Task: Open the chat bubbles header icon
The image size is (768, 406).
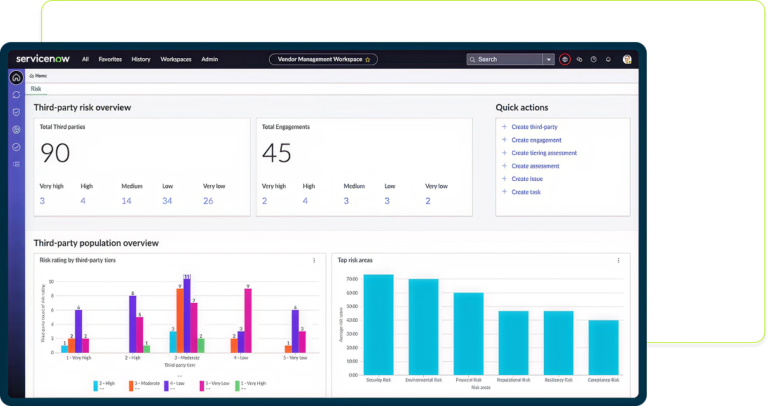Action: click(579, 59)
